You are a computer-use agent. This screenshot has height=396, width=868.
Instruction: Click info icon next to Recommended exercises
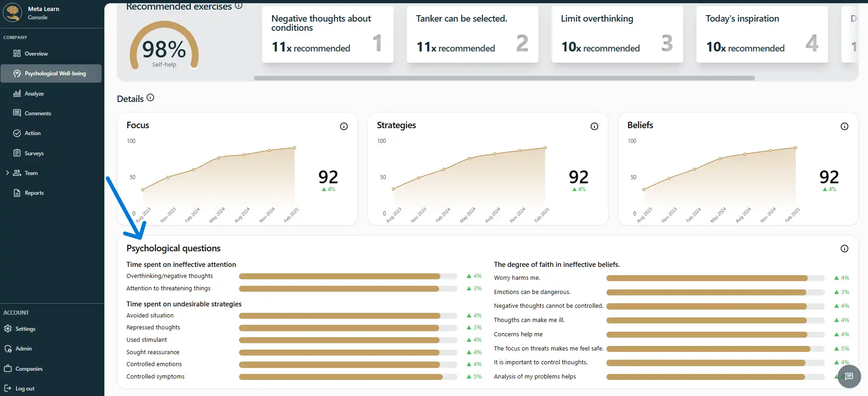click(239, 6)
